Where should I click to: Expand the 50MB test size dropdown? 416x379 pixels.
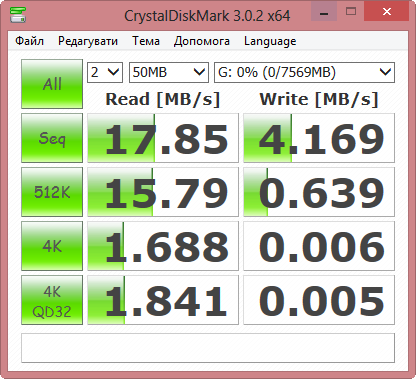pyautogui.click(x=169, y=72)
